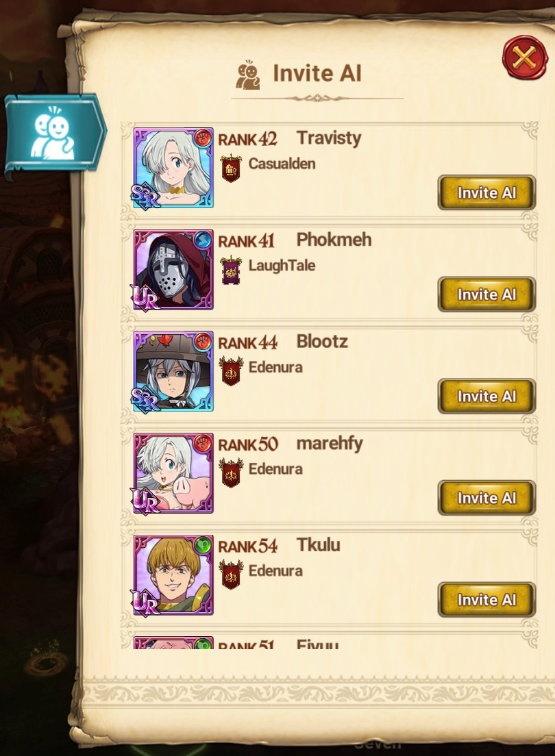
Task: Select Blootz's SSR hat-wearing hero portrait
Action: pos(173,371)
